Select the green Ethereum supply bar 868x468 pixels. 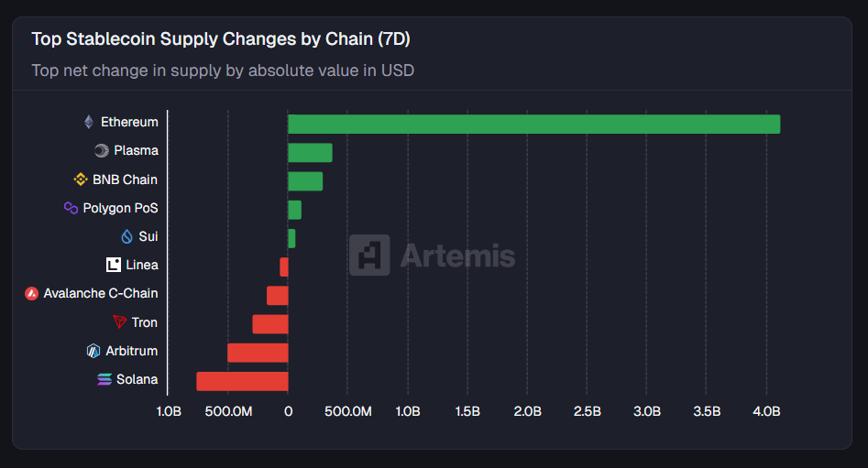[x=533, y=124]
